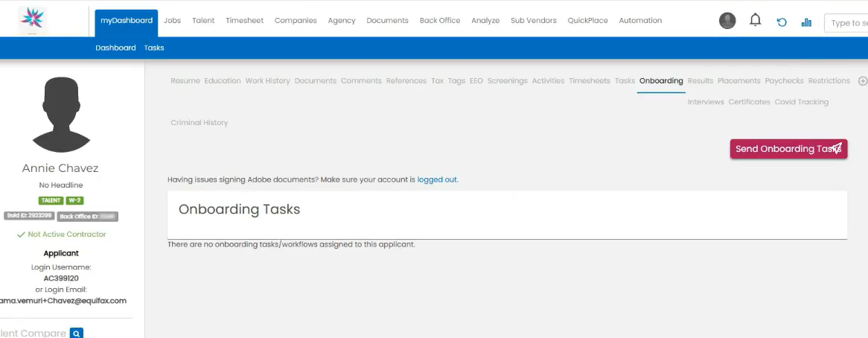
Task: Switch to the Tags tab
Action: [x=456, y=80]
